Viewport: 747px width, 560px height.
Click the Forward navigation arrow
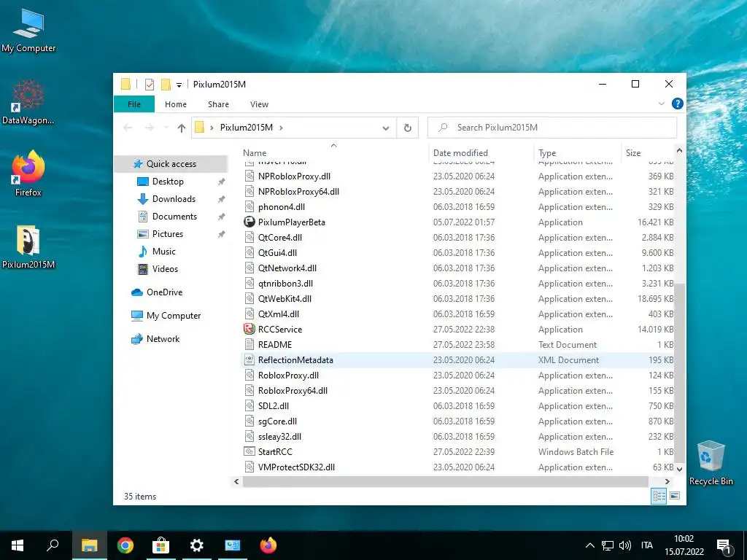(150, 128)
